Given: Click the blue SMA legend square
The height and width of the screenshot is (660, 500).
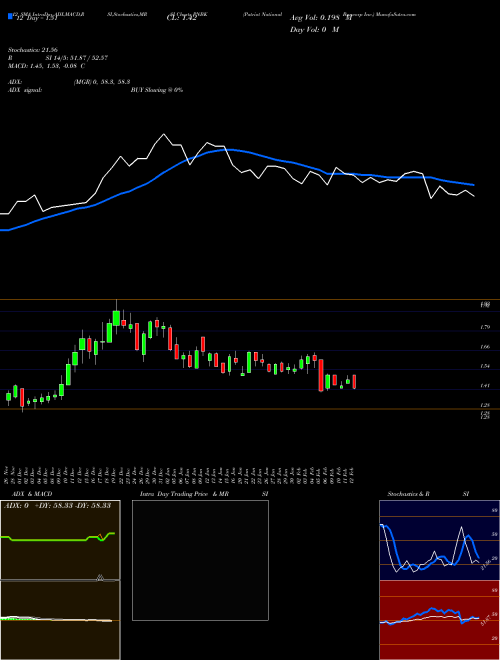Looking at the screenshot, I should tap(10, 17).
